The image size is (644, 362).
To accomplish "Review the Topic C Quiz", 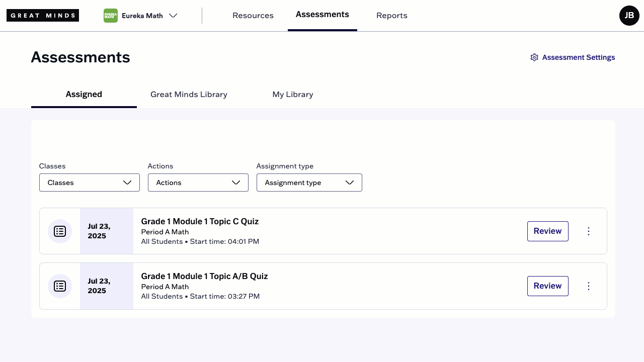I will click(548, 231).
